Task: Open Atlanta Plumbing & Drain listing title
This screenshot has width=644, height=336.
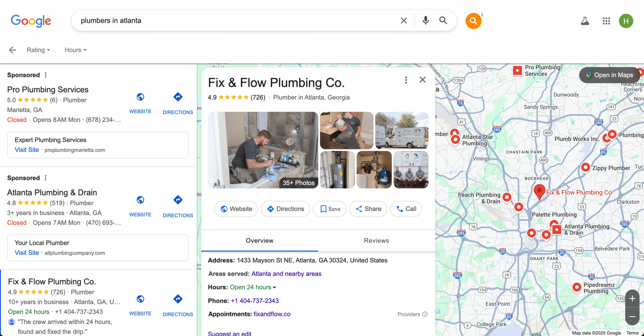Action: coord(52,193)
